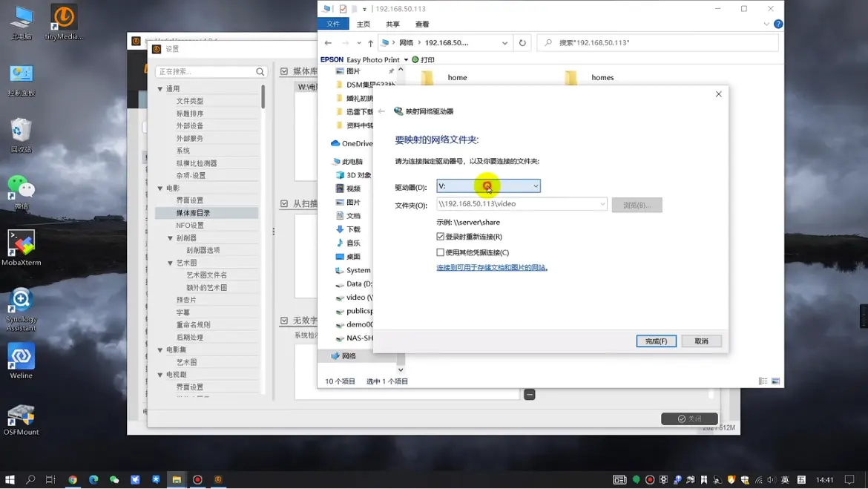Click the 完成 button in the dialog

tap(656, 341)
